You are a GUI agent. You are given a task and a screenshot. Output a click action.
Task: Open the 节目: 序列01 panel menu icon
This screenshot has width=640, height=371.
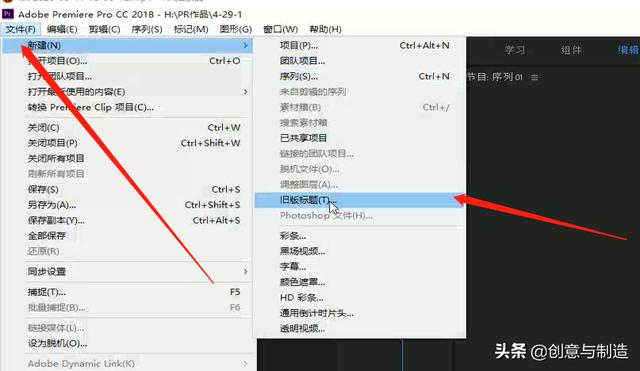point(534,77)
